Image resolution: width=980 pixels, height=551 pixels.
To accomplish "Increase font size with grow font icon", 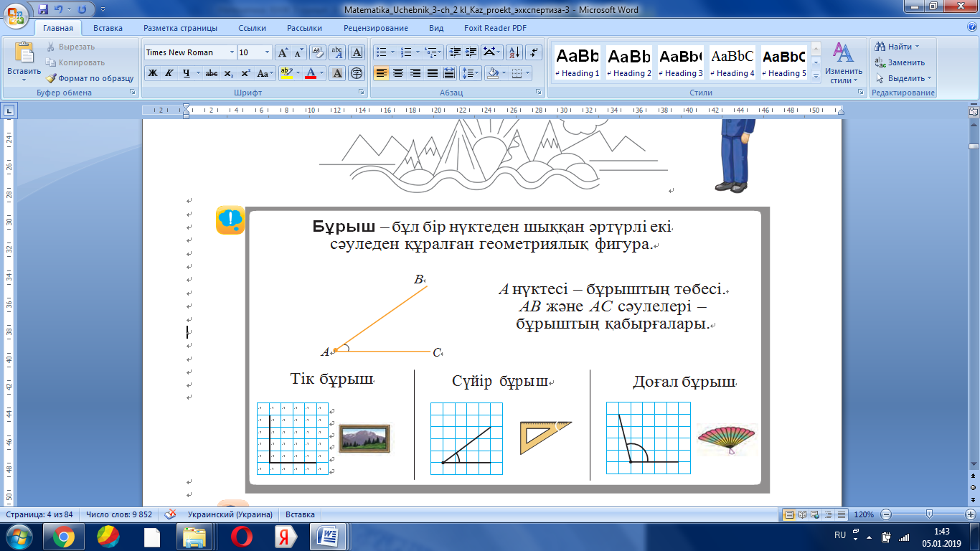I will click(283, 52).
